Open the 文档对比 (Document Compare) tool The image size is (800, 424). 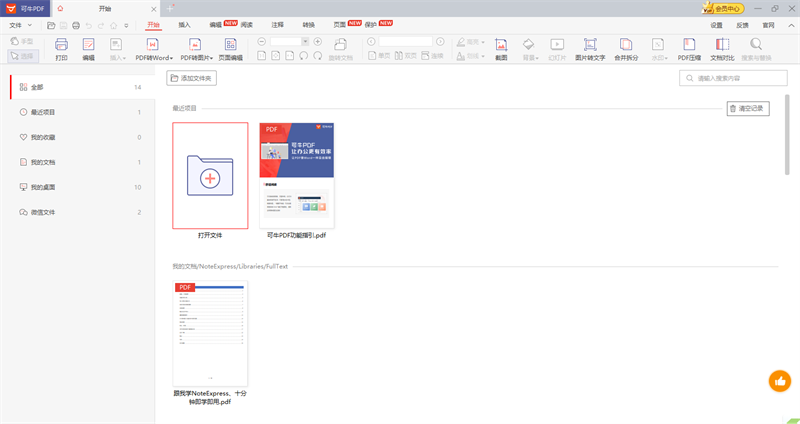pyautogui.click(x=721, y=49)
